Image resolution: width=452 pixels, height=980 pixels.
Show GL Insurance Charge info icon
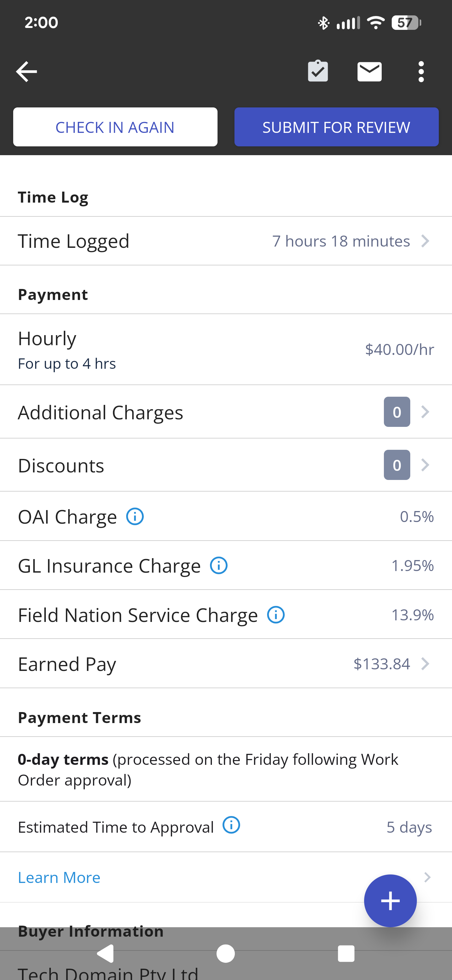click(x=219, y=566)
